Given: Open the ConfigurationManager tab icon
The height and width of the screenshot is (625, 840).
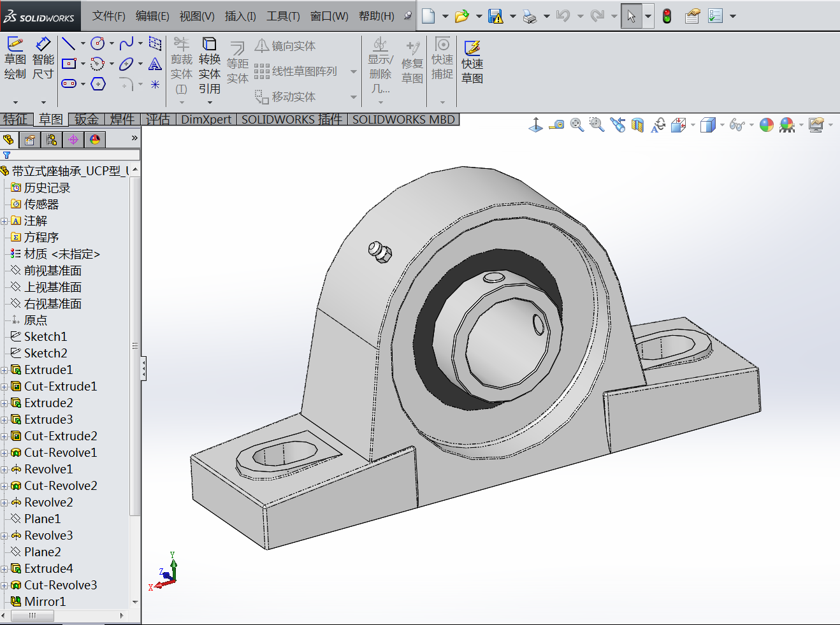Looking at the screenshot, I should pyautogui.click(x=52, y=140).
